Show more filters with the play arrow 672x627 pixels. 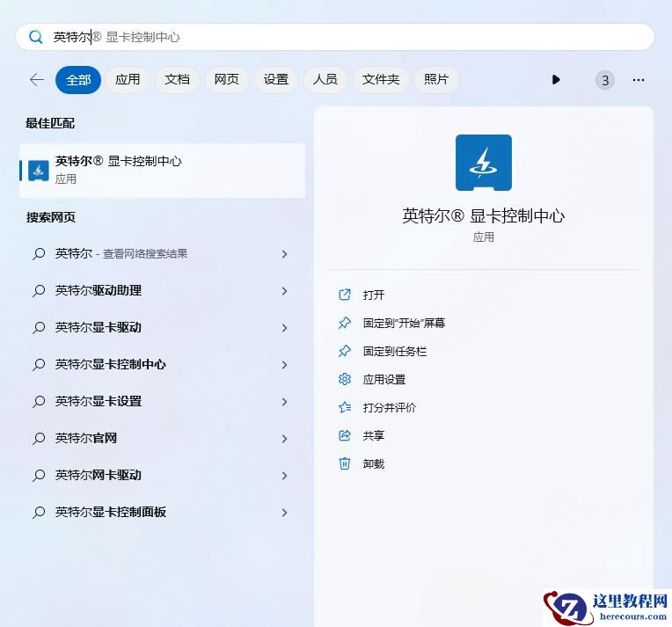point(556,80)
